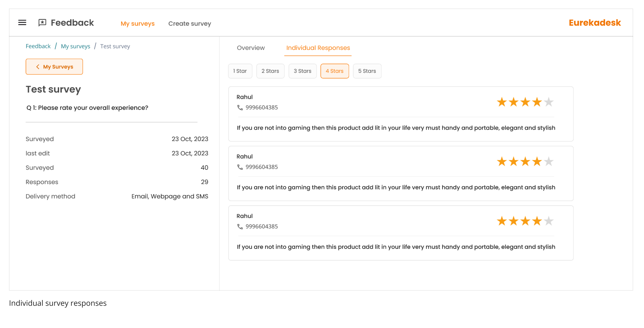Select the Individual Responses tab
Screen dimensions: 644x328
coord(318,48)
